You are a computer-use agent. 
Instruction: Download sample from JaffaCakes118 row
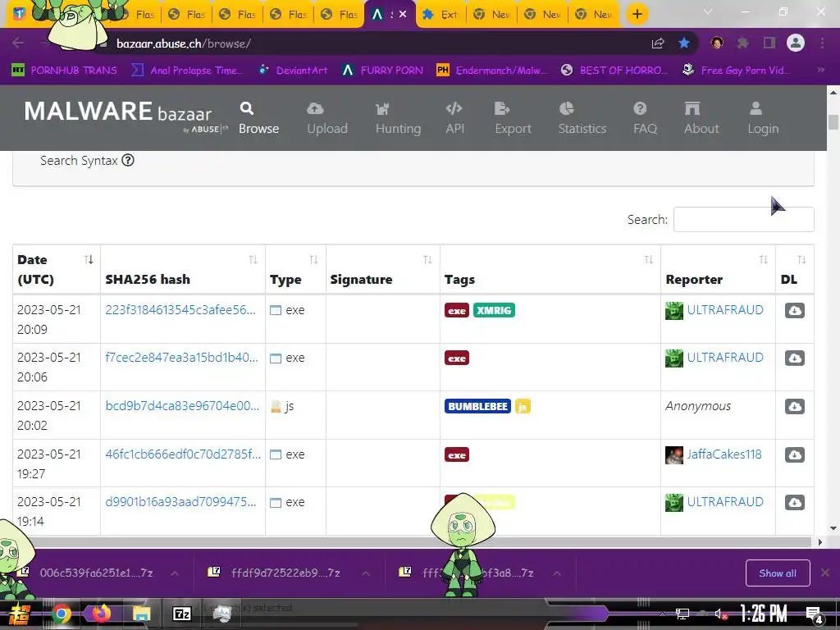click(x=794, y=454)
